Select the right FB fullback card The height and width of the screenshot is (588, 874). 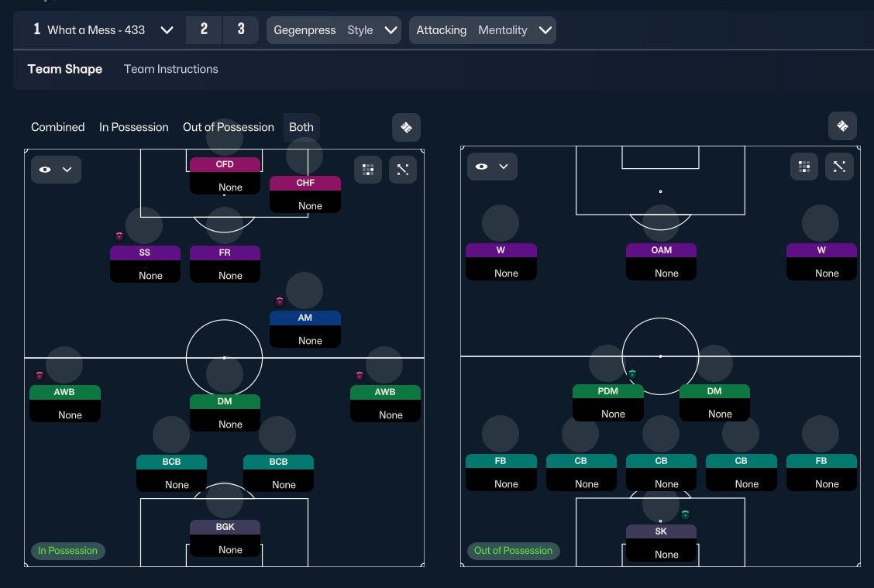pyautogui.click(x=821, y=472)
